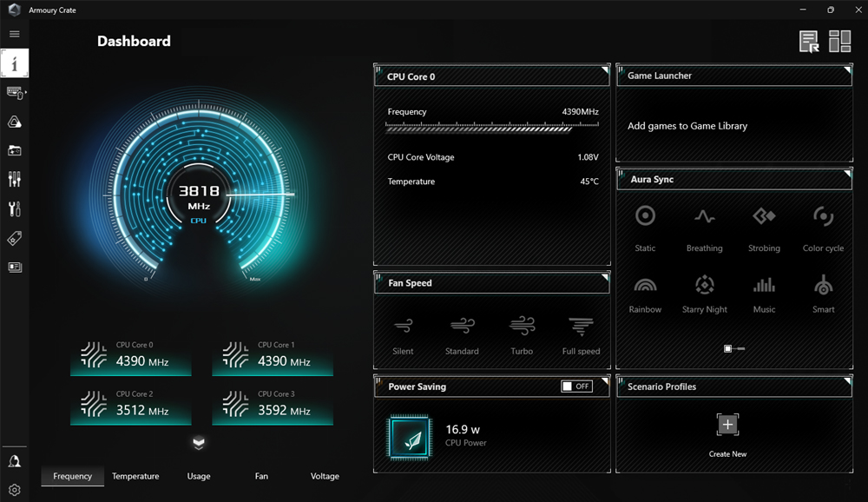
Task: Expand more CPU cores with down chevron
Action: [x=199, y=443]
